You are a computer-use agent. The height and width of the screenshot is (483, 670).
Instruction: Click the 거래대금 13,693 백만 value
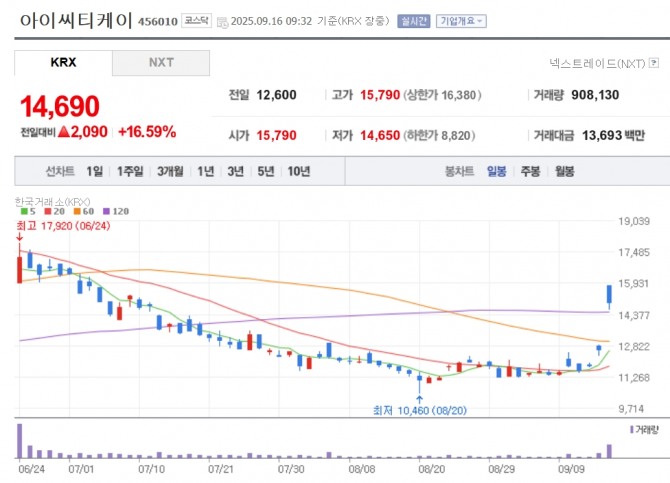[x=613, y=135]
